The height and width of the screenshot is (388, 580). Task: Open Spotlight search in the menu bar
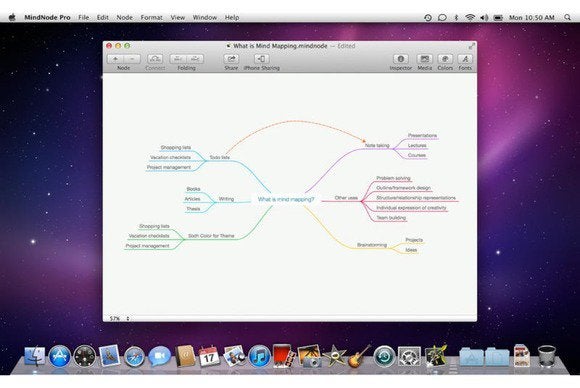[x=567, y=17]
